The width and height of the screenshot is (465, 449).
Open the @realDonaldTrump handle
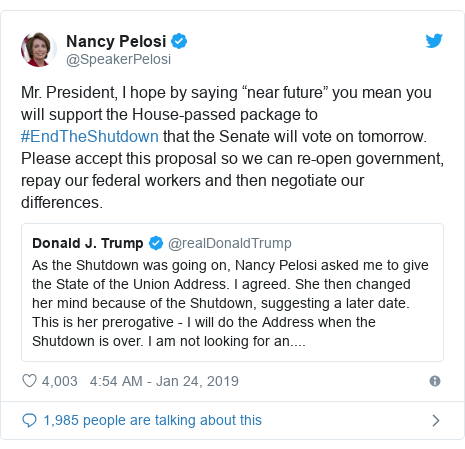[230, 243]
